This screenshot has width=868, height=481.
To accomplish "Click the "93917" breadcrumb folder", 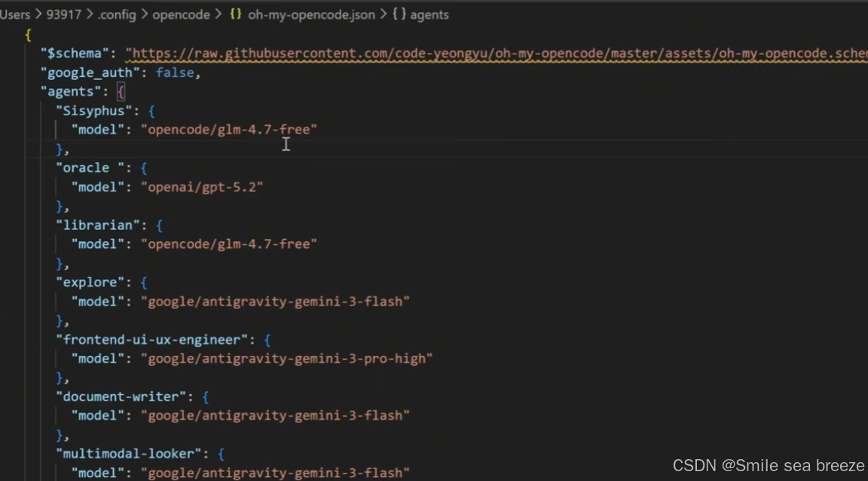I will coord(63,15).
